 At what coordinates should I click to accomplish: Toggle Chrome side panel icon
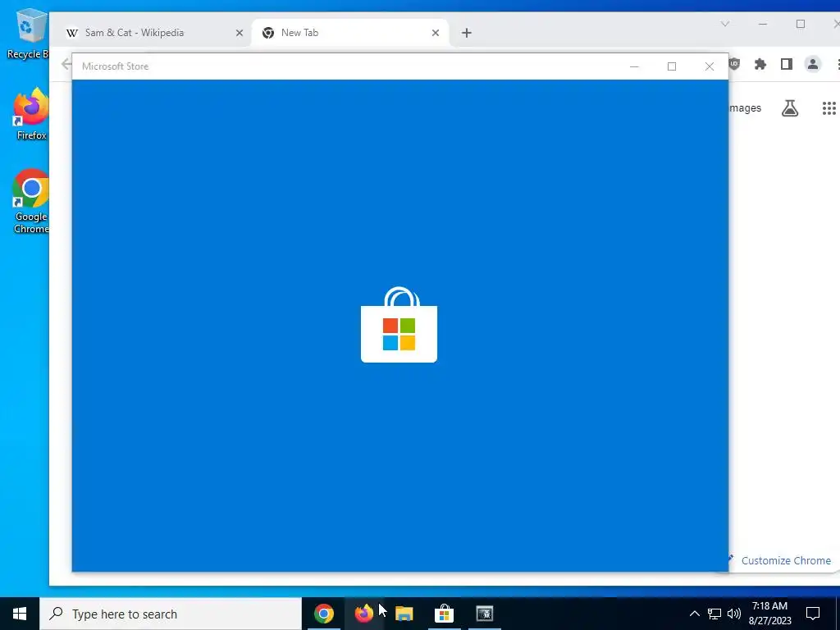pos(787,64)
